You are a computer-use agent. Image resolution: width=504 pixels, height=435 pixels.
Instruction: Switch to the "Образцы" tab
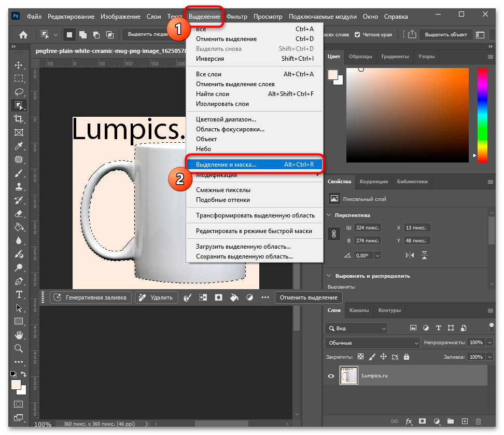click(360, 56)
